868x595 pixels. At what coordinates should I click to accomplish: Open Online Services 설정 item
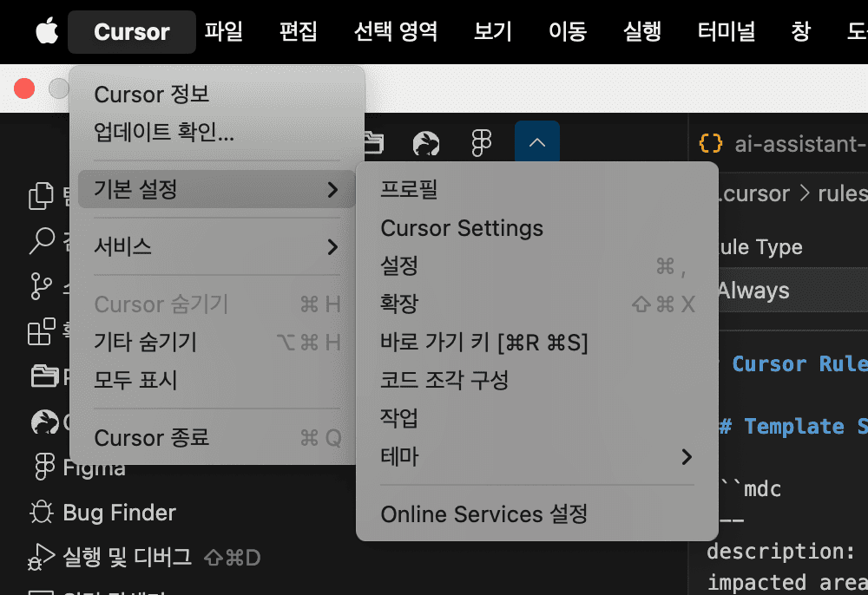(537, 514)
